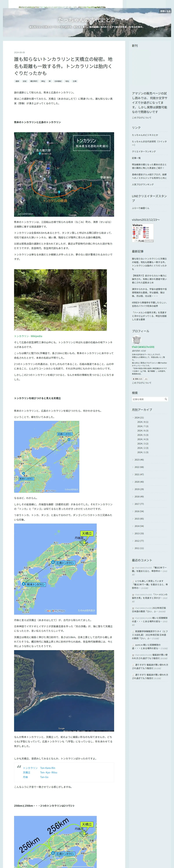Image resolution: width=174 pixels, height=868 pixels.
Task: Click the 日本書紀 tag
Action: (58, 81)
